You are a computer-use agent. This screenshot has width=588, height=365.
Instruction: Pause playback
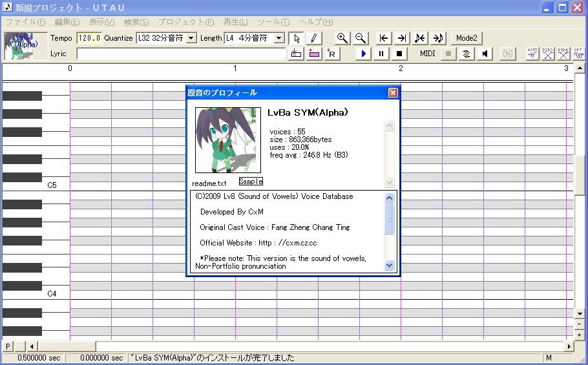click(x=381, y=54)
